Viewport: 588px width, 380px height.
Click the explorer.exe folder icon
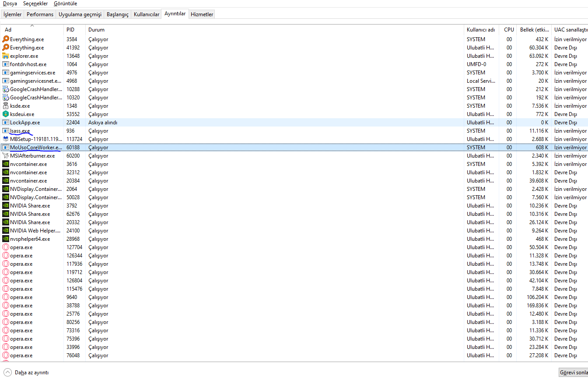pyautogui.click(x=6, y=56)
